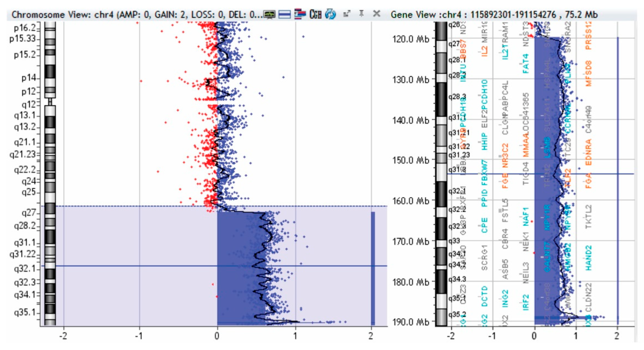
Task: Select band label q21.23 in Chromosome View
Action: [23, 155]
